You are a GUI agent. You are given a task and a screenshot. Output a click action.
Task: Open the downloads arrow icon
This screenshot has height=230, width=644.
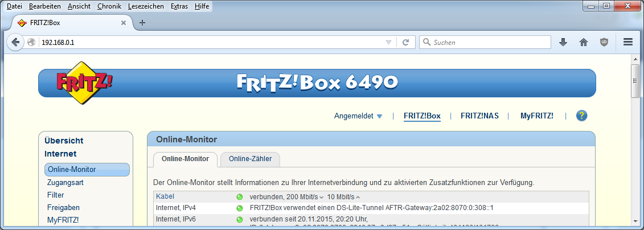point(563,42)
